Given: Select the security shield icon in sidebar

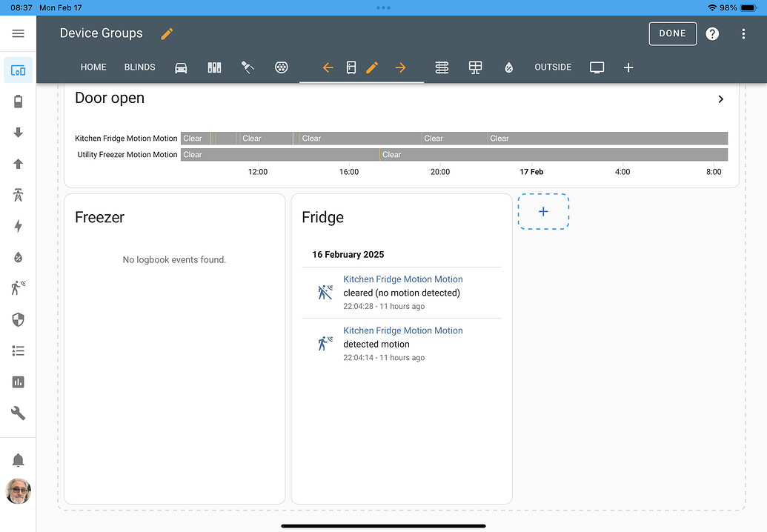Looking at the screenshot, I should (x=18, y=319).
